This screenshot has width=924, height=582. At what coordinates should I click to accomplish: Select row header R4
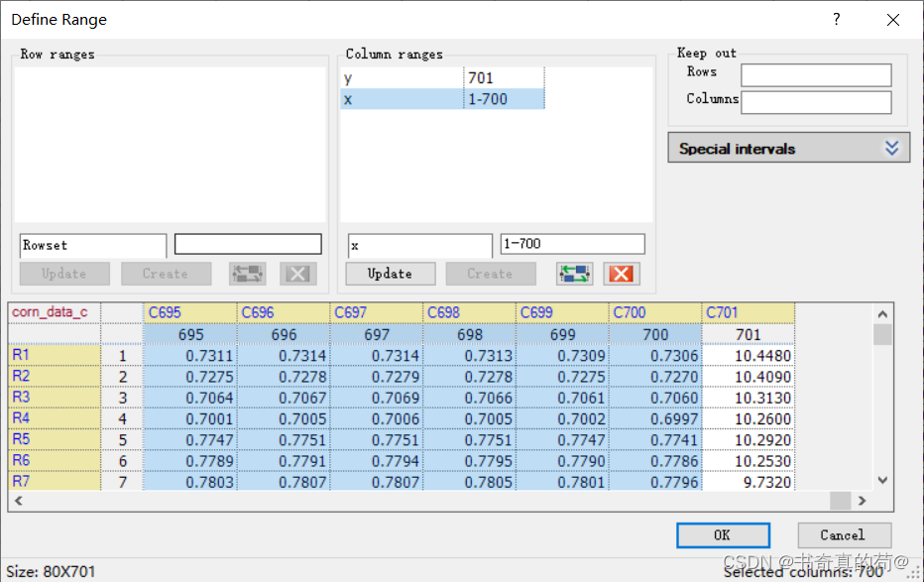click(55, 417)
